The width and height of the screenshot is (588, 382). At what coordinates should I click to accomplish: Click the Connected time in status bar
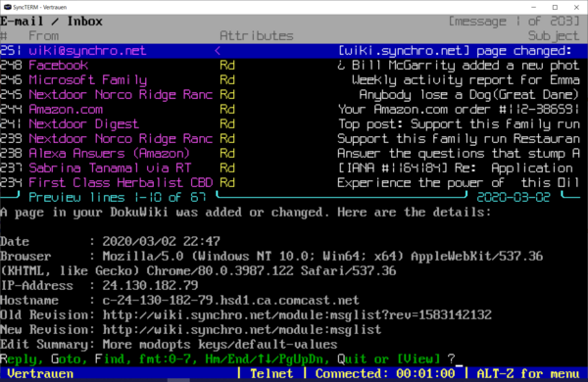[x=385, y=374]
